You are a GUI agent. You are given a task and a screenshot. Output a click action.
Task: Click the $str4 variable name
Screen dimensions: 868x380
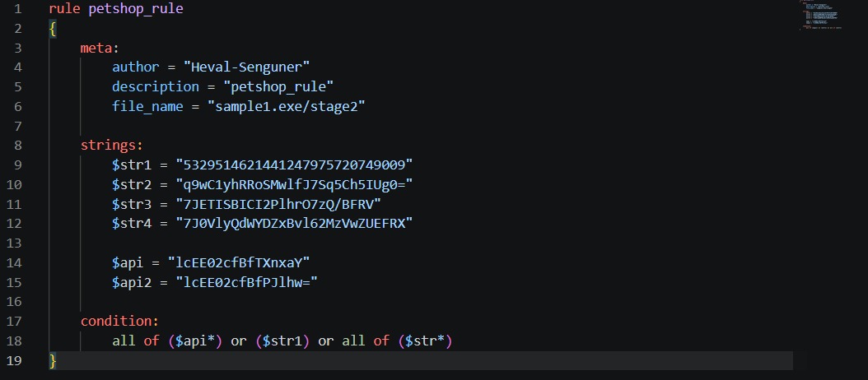pyautogui.click(x=132, y=224)
